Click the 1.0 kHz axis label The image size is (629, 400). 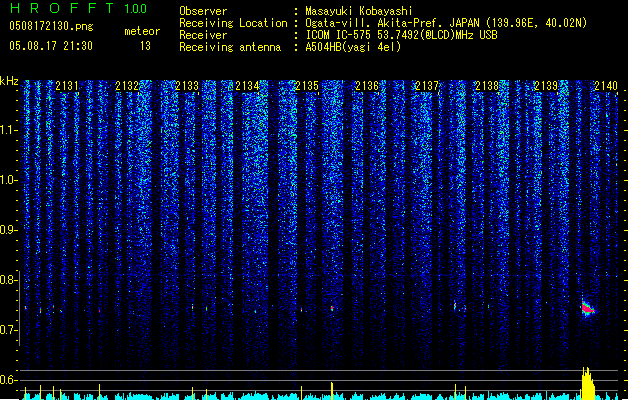point(8,180)
